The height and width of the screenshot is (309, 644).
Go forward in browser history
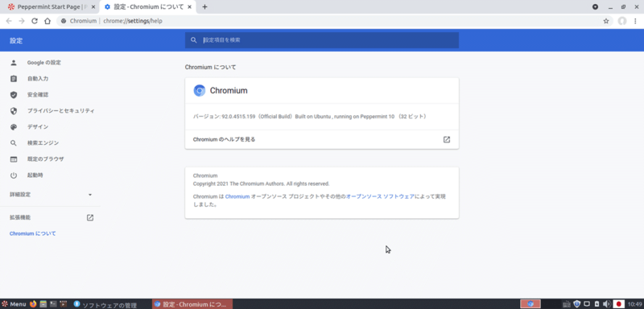22,21
